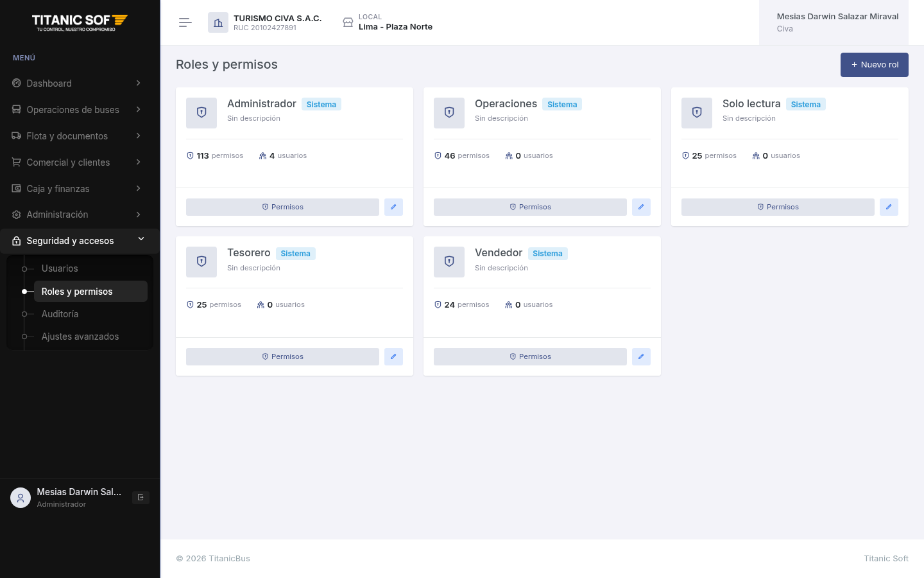Open the Usuarios submenu item
The width and height of the screenshot is (924, 578).
pyautogui.click(x=90, y=268)
